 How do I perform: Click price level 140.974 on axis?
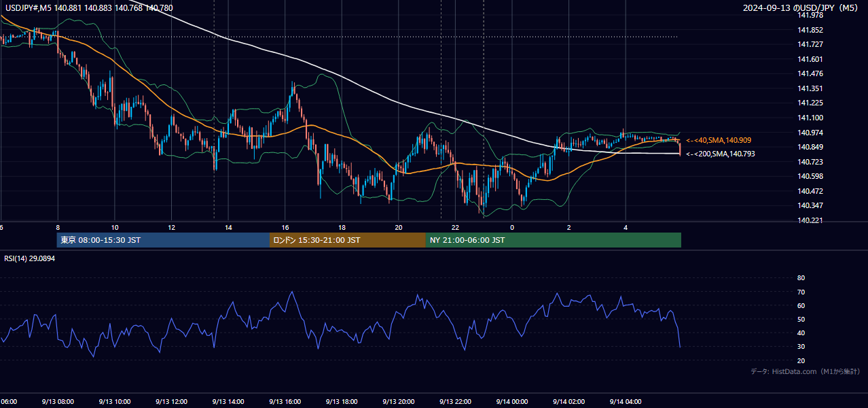[x=810, y=133]
